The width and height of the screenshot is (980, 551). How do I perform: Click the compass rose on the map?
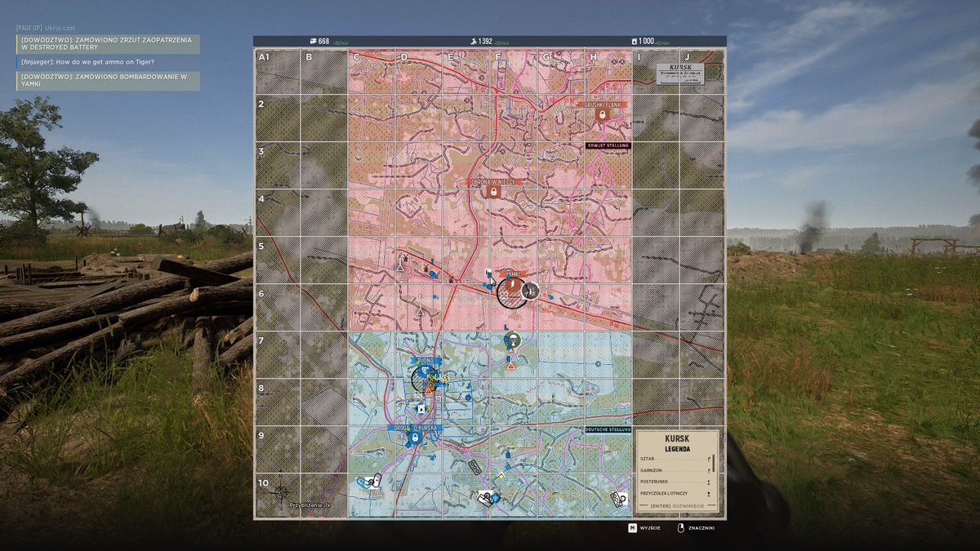[281, 492]
